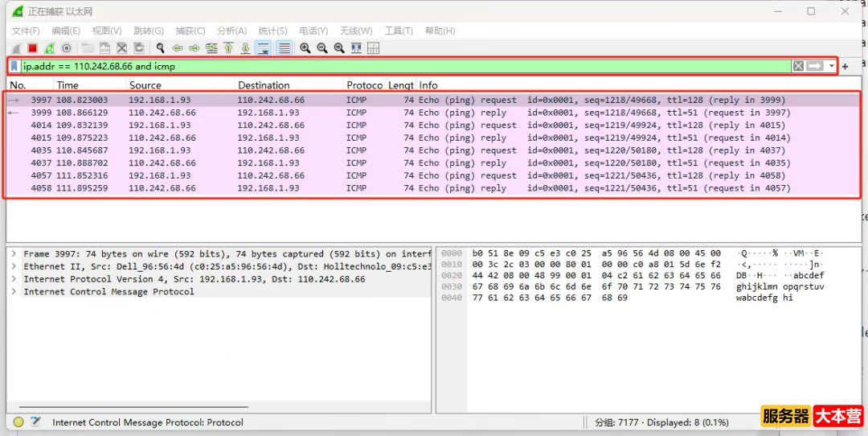
Task: Open the 捕获(C) menu
Action: tap(190, 31)
